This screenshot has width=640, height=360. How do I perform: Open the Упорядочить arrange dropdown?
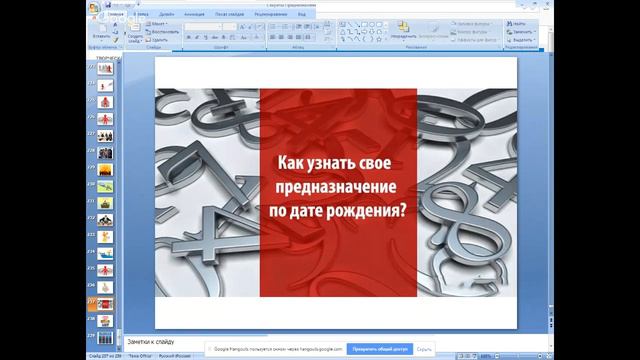[403, 31]
